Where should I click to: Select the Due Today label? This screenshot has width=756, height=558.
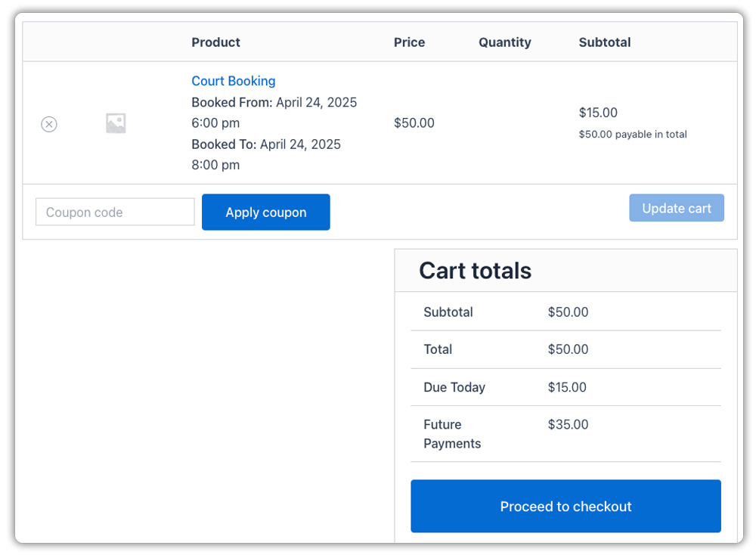[454, 387]
